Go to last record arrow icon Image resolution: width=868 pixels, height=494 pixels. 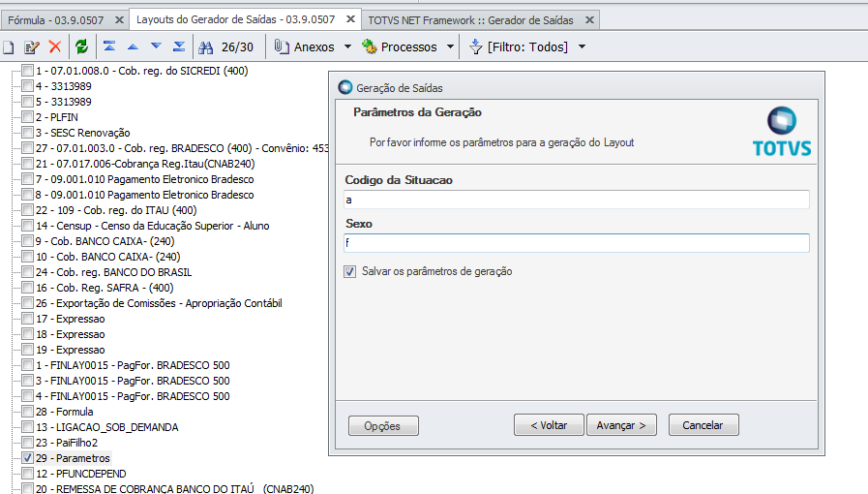tap(179, 46)
